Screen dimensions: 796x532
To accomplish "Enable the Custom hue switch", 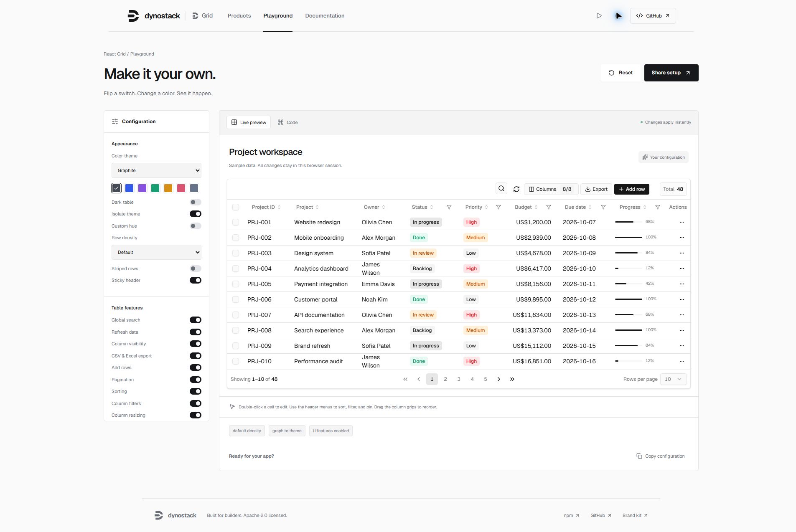I will (x=196, y=226).
